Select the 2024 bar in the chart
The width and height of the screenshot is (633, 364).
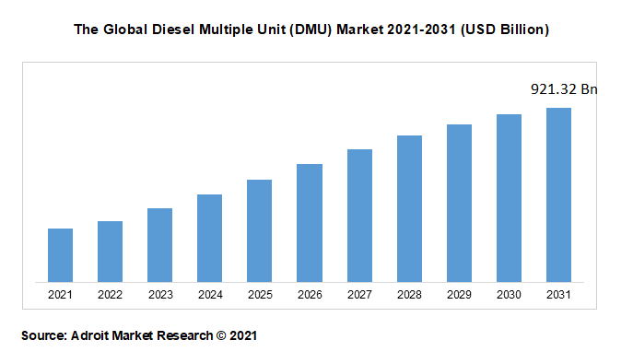[209, 238]
